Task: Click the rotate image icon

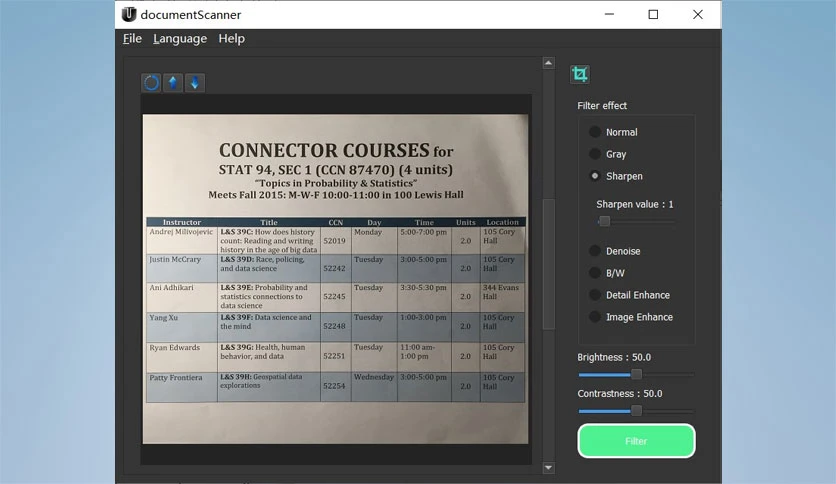Action: [151, 83]
